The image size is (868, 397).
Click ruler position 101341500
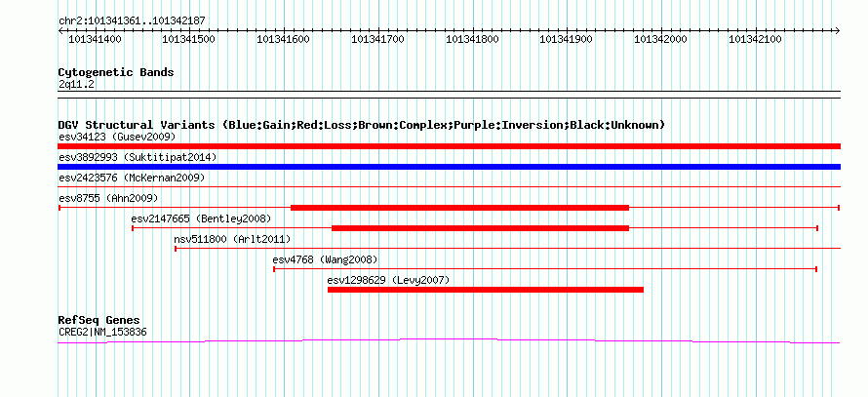click(x=189, y=39)
